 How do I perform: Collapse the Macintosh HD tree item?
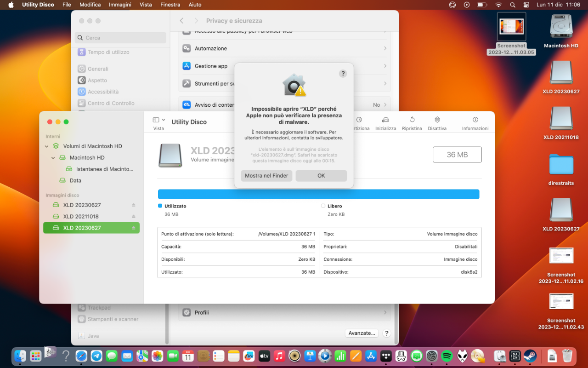[x=53, y=158]
